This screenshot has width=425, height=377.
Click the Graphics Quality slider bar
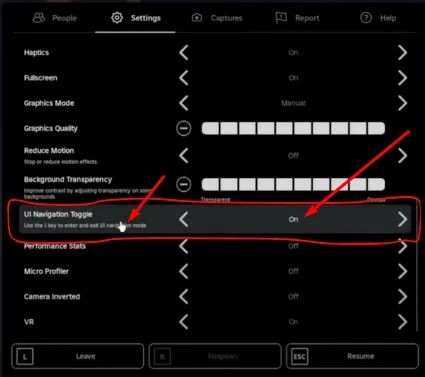pyautogui.click(x=293, y=128)
